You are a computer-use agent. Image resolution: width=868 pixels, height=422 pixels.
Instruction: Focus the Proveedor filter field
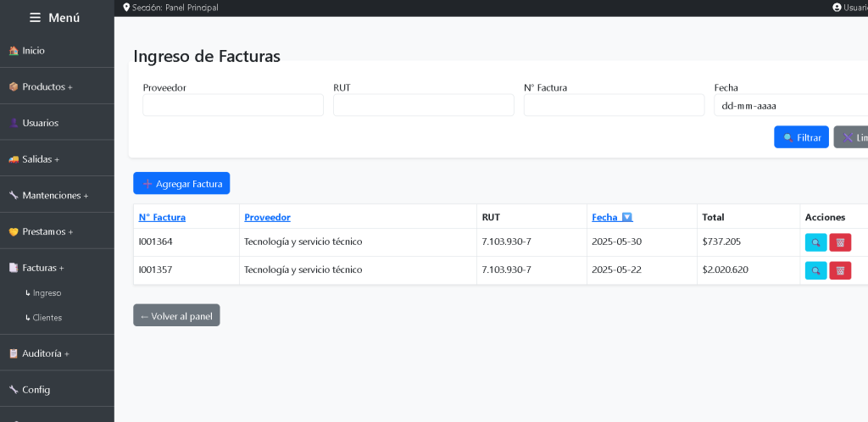click(233, 105)
